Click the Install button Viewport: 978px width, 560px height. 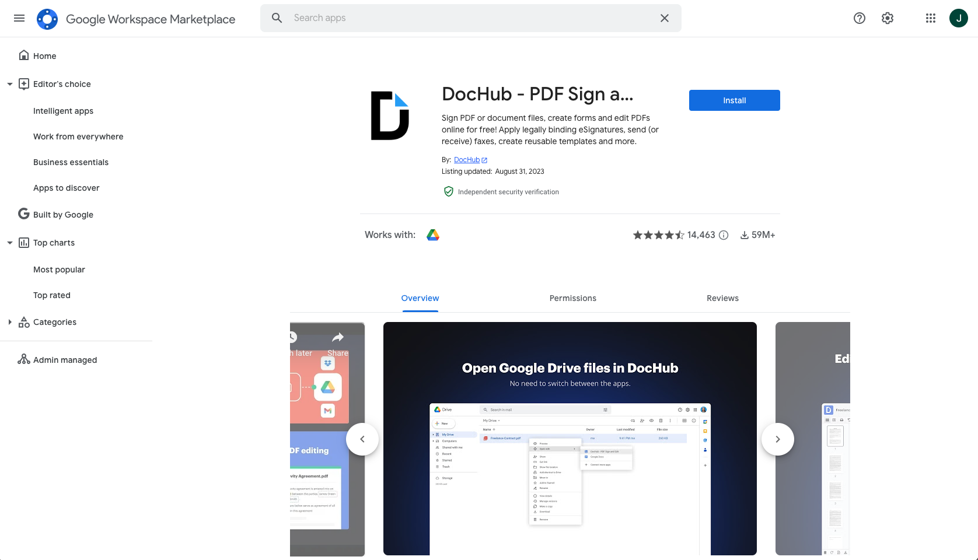tap(735, 100)
